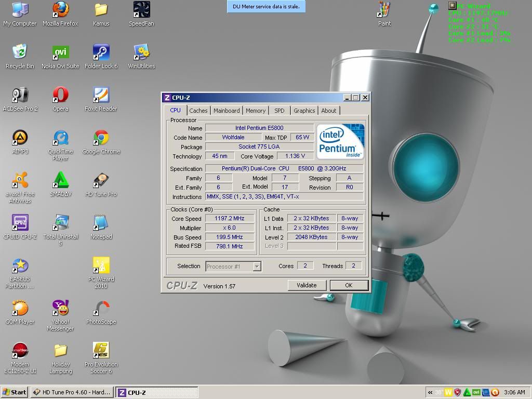Image resolution: width=532 pixels, height=399 pixels.
Task: Click the "199.5 MHz" bus speed value
Action: point(230,237)
